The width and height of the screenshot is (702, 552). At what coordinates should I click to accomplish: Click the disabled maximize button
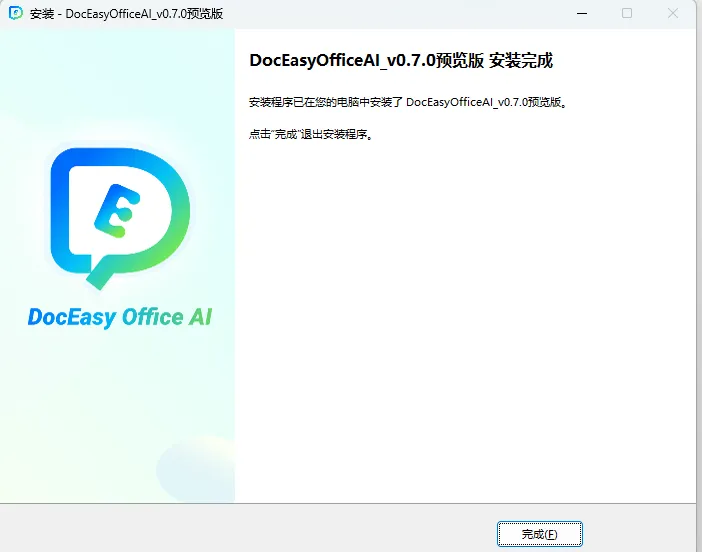coord(627,13)
